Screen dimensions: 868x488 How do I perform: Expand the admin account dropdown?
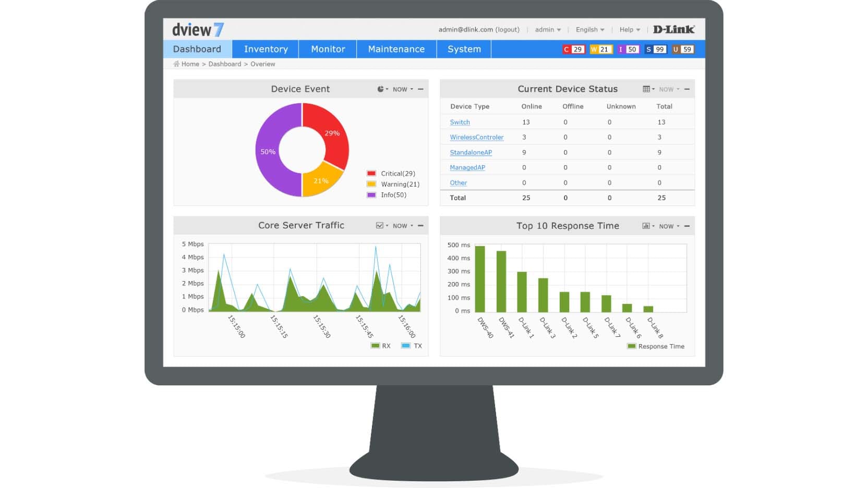click(x=548, y=30)
